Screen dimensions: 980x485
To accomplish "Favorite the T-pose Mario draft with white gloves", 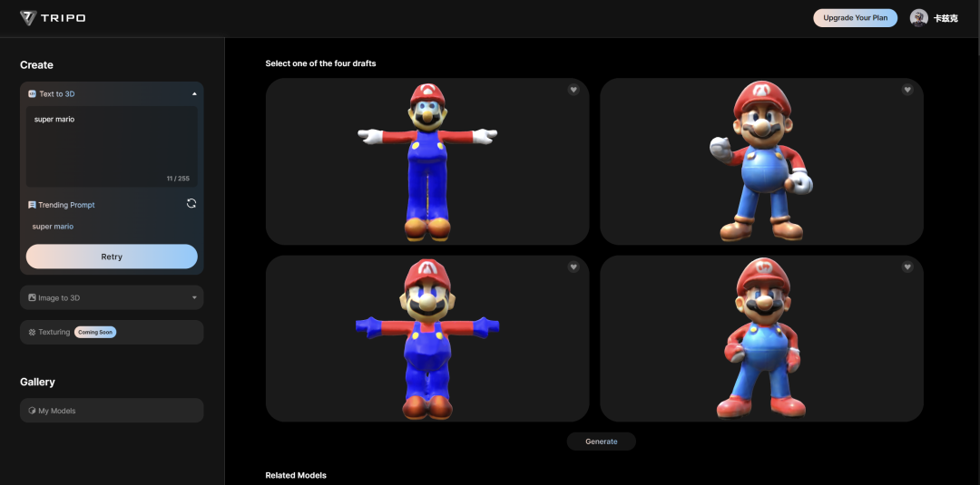I will pyautogui.click(x=573, y=90).
